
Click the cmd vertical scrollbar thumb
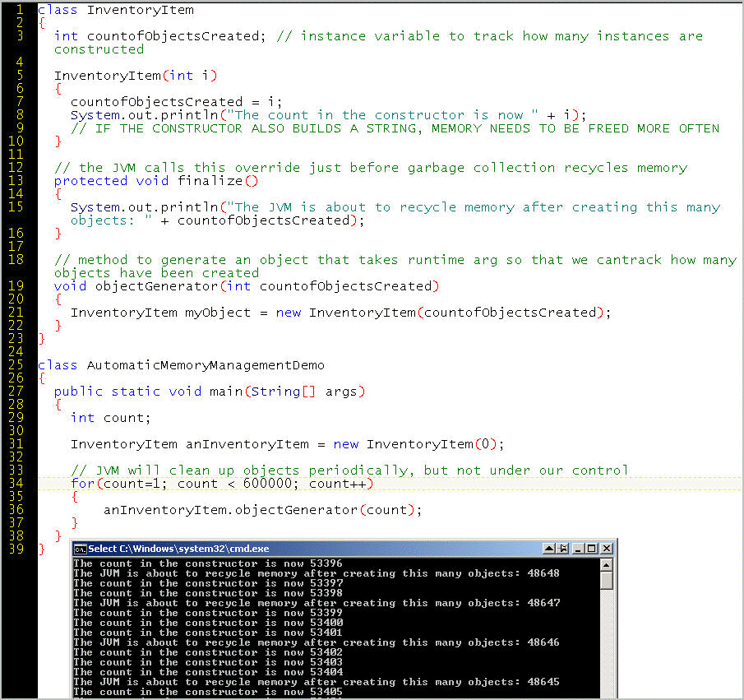(607, 581)
